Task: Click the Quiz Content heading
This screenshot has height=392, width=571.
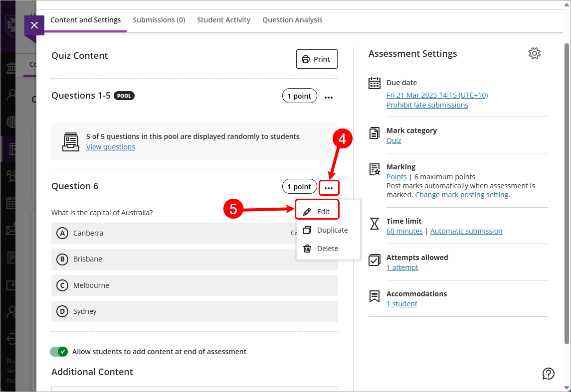Action: tap(80, 56)
